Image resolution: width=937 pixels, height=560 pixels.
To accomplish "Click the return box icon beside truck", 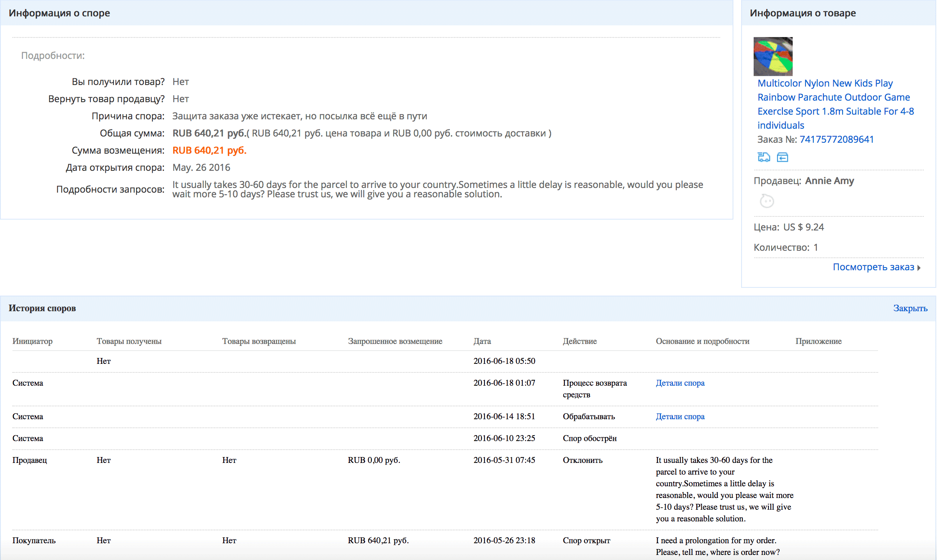I will [783, 157].
